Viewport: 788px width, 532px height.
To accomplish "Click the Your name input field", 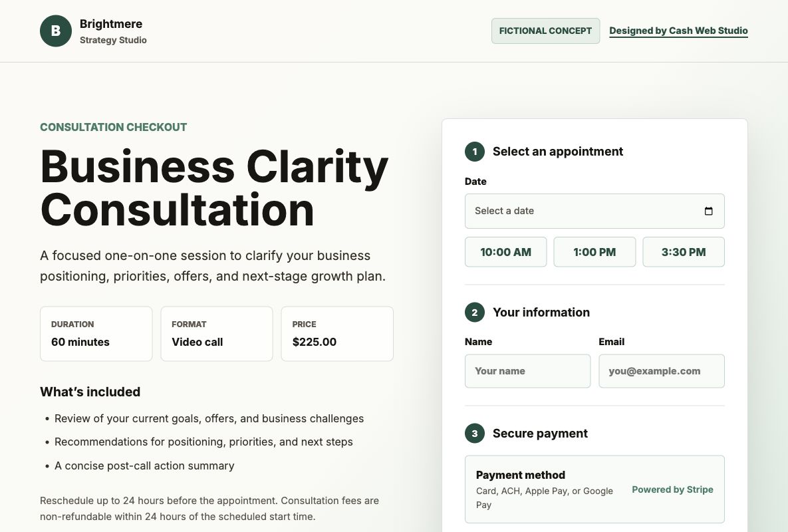I will (528, 371).
